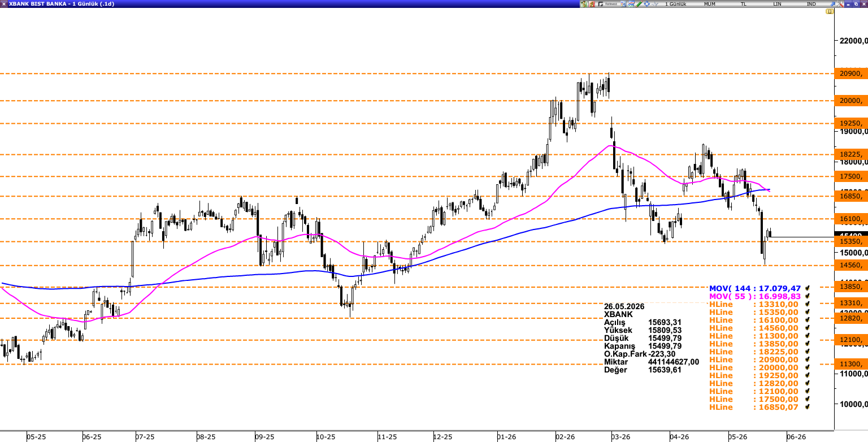The image size is (868, 442).
Task: Click the HLine 16850,07 legend entry
Action: (754, 407)
